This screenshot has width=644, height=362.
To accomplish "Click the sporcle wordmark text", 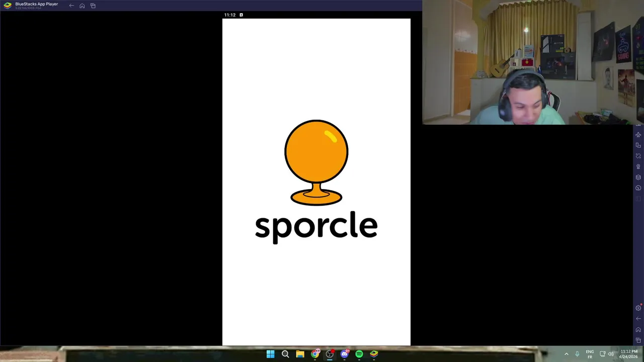I will [316, 227].
